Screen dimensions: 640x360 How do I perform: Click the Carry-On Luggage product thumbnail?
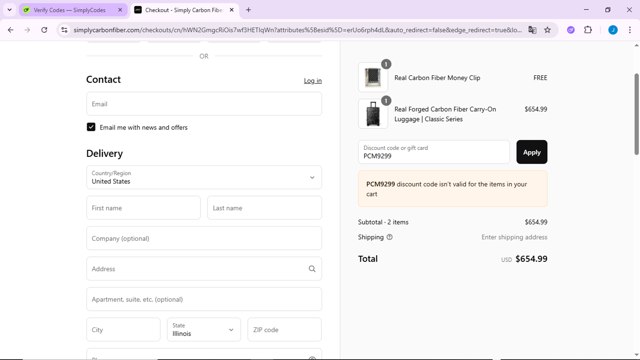pos(373,114)
